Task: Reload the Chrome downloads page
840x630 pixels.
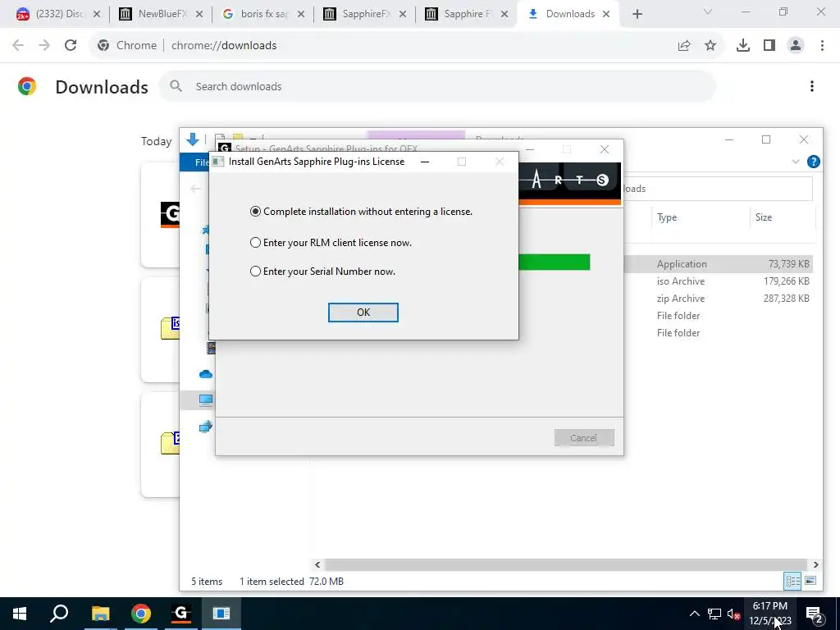Action: click(71, 46)
